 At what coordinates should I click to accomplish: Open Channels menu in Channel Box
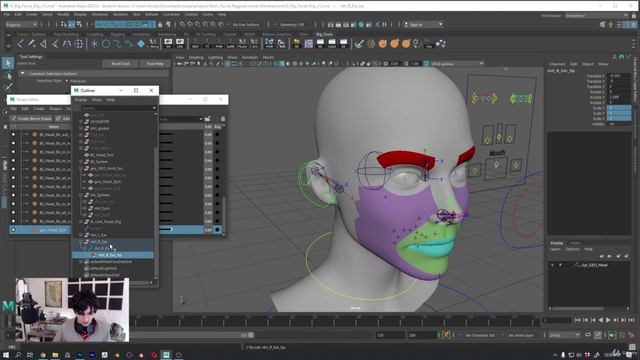click(x=557, y=64)
